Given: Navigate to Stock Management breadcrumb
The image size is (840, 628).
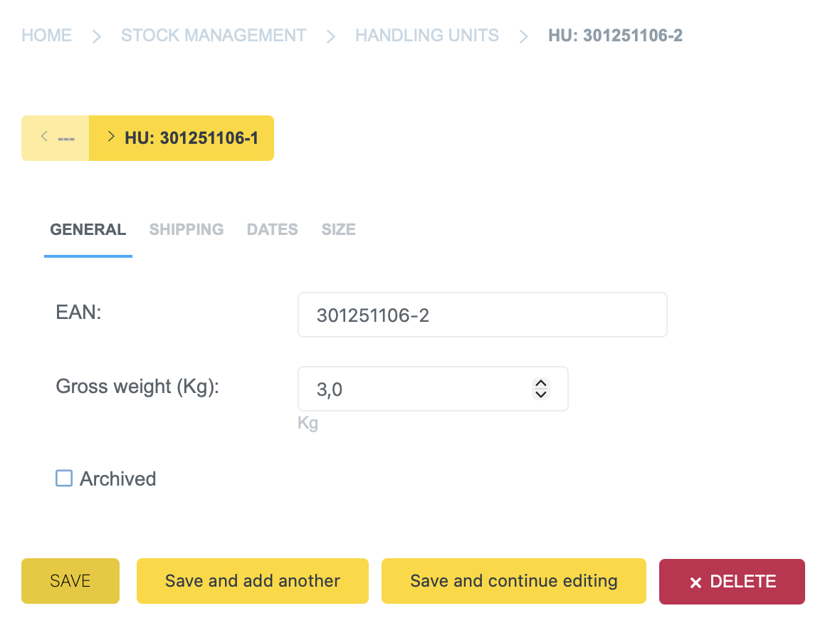Looking at the screenshot, I should (x=214, y=35).
